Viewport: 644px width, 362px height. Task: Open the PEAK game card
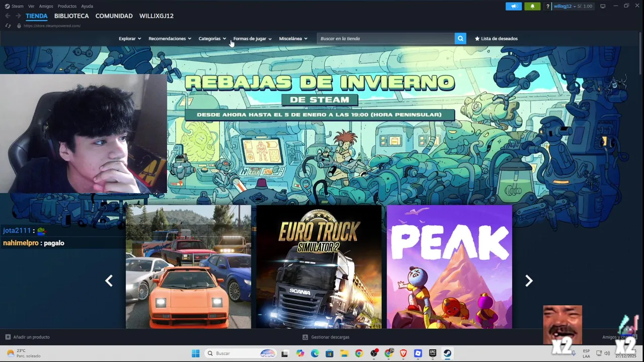coord(449,266)
